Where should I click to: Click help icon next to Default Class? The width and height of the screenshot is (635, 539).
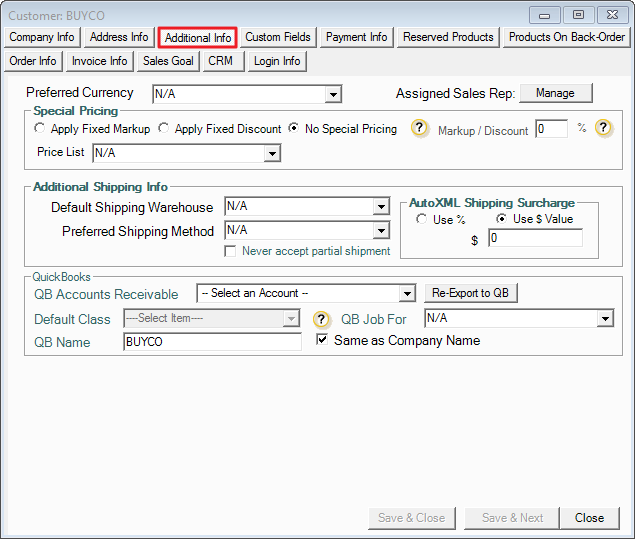(321, 319)
